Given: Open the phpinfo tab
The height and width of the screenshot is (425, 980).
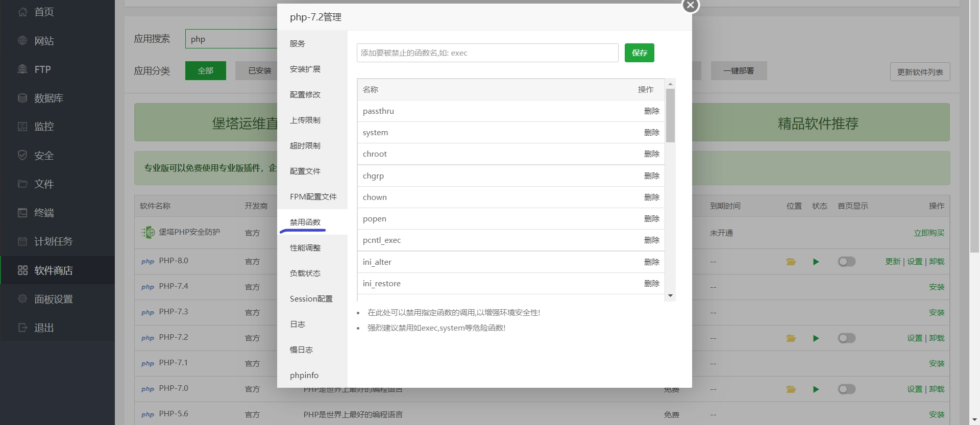Looking at the screenshot, I should (x=312, y=375).
